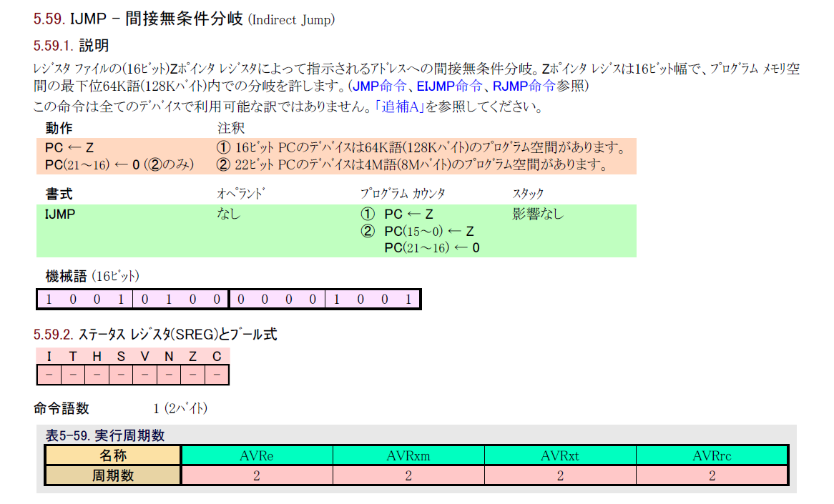Click the 表5-59 実行周期数 table caption
This screenshot has width=834, height=504.
click(105, 435)
